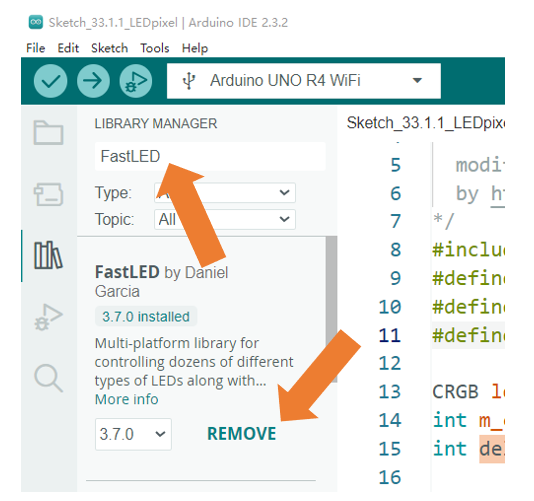The height and width of the screenshot is (501, 534).
Task: Follow the More info link
Action: tap(126, 399)
